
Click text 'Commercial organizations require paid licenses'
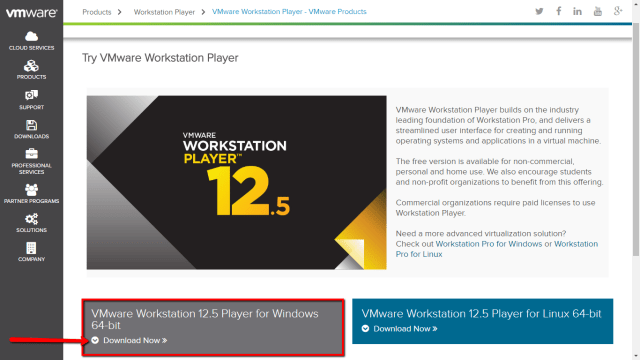495,208
